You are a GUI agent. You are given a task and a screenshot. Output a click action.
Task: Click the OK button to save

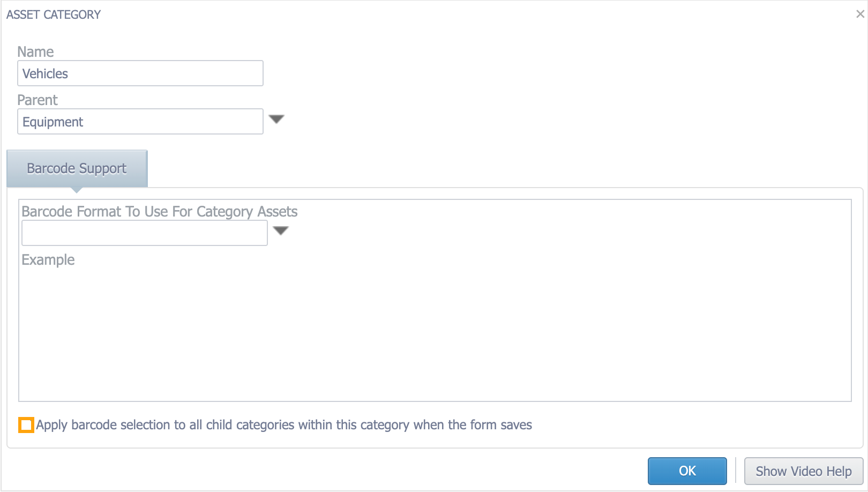pos(687,471)
